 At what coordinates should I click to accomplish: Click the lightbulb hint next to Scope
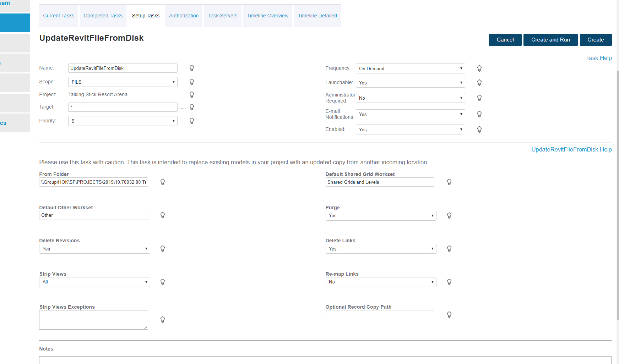[192, 82]
